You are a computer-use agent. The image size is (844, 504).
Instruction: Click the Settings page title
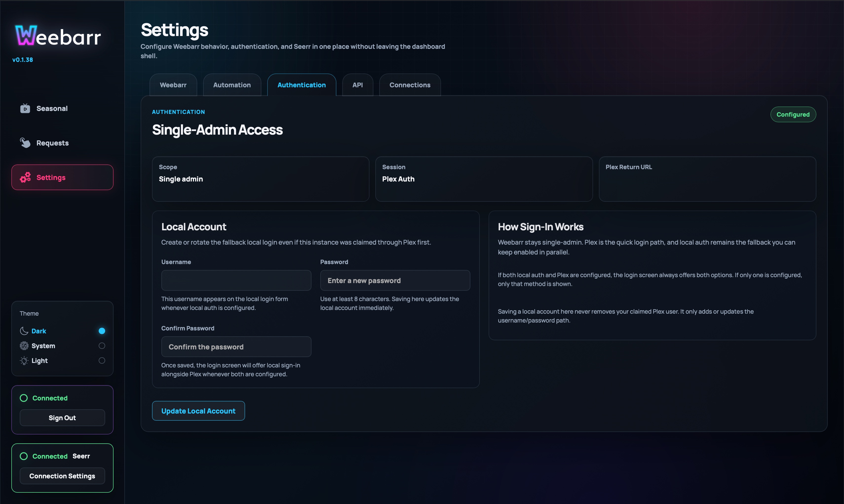pos(174,30)
